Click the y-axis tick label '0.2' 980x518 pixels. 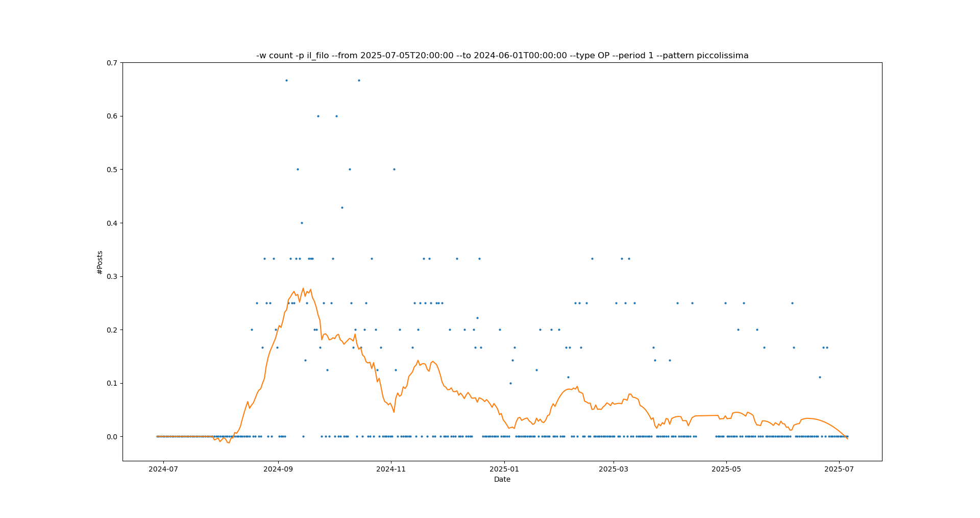[112, 330]
